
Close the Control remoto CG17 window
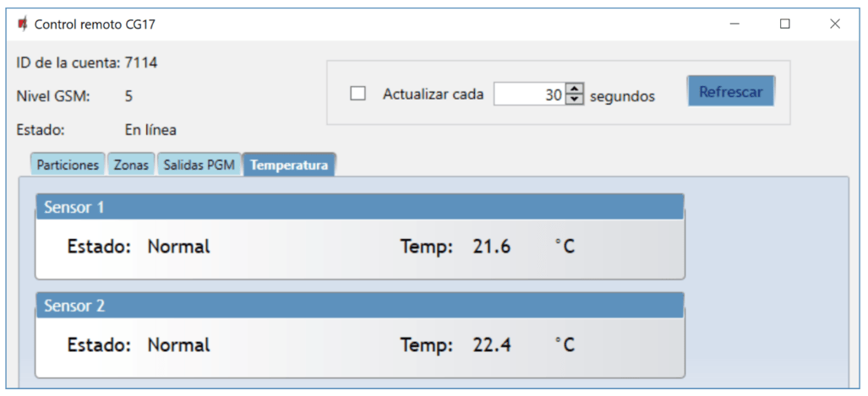834,24
